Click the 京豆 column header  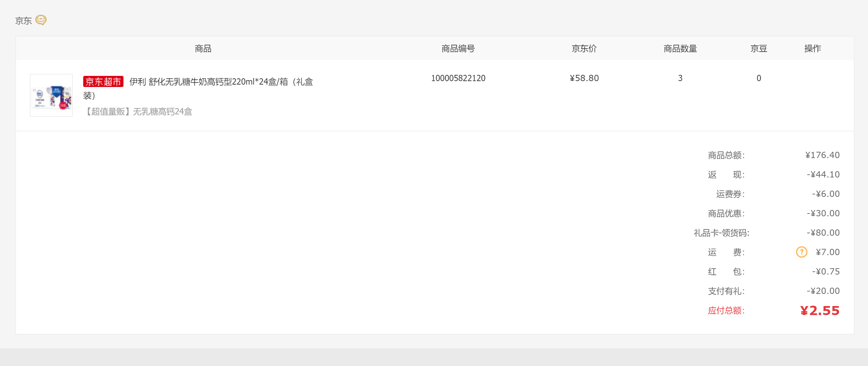759,49
